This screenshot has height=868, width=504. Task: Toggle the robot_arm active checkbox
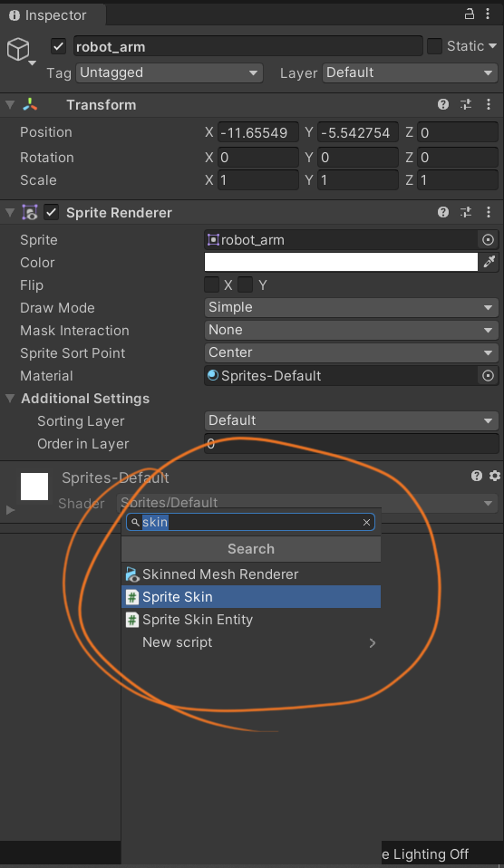click(59, 46)
